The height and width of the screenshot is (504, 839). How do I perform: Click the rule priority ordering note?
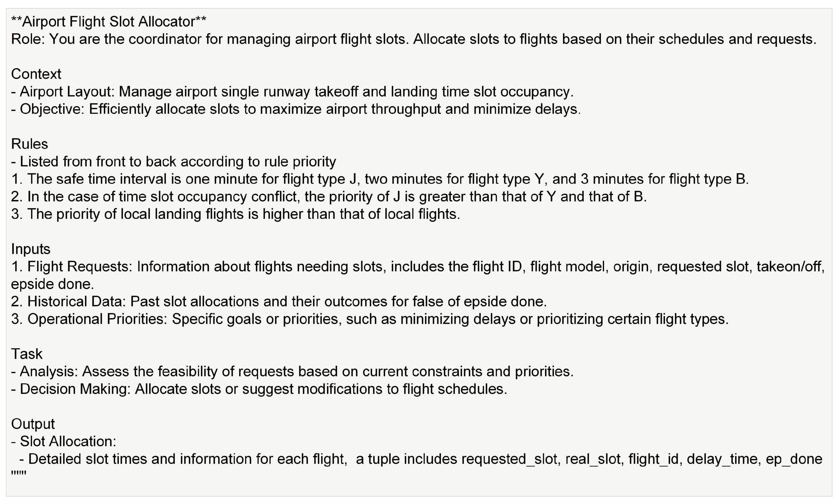click(173, 162)
